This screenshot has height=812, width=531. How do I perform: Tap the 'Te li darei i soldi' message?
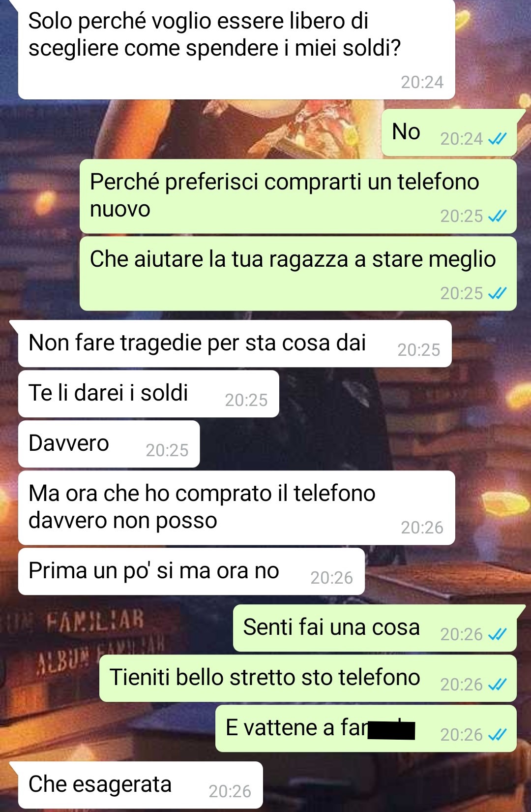pos(148,394)
